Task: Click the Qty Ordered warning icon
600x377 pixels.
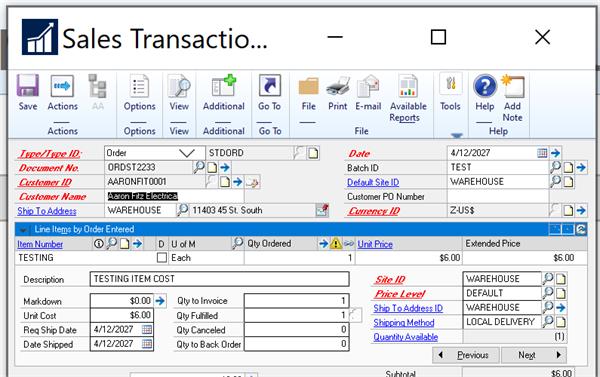Action: click(336, 243)
